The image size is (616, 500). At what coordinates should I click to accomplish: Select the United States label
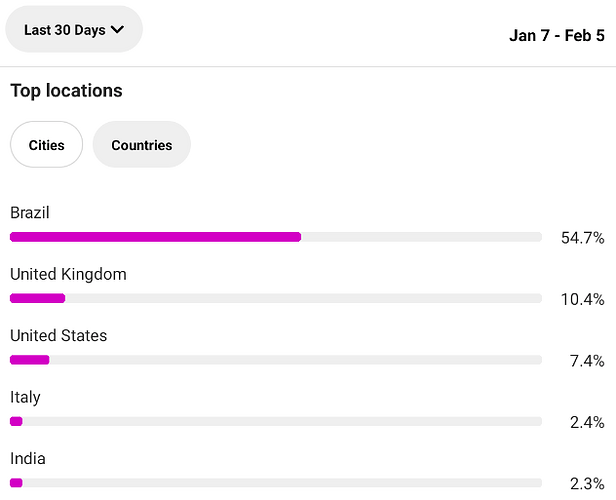[x=59, y=335]
